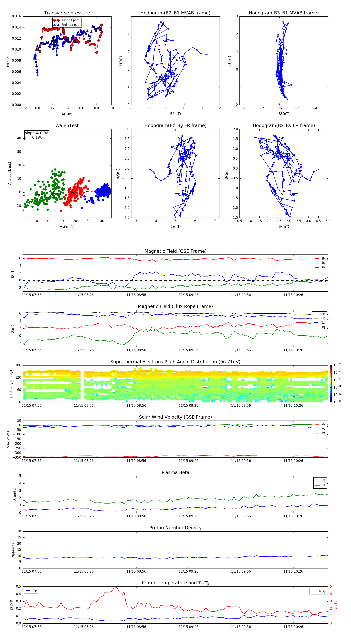Click the 'Plasma Beta' plot title
The image size is (351, 644).
pos(175,473)
